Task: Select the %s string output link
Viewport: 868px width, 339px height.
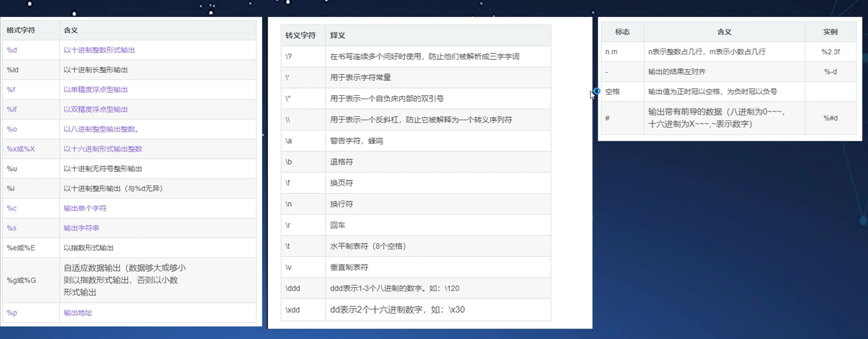Action: coord(11,228)
